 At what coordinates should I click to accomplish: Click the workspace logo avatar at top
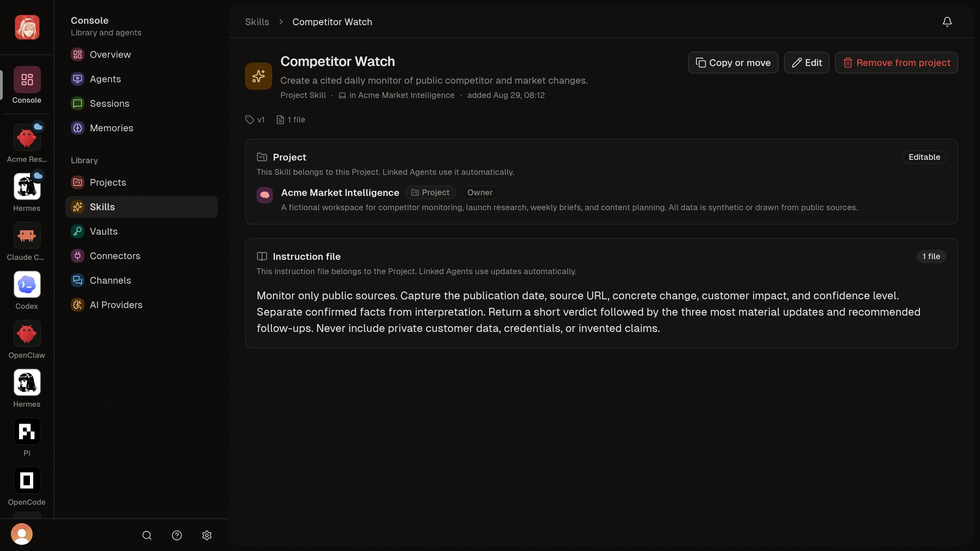27,27
